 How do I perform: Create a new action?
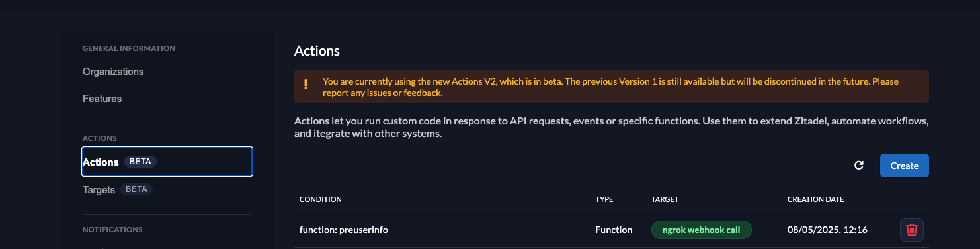tap(904, 166)
